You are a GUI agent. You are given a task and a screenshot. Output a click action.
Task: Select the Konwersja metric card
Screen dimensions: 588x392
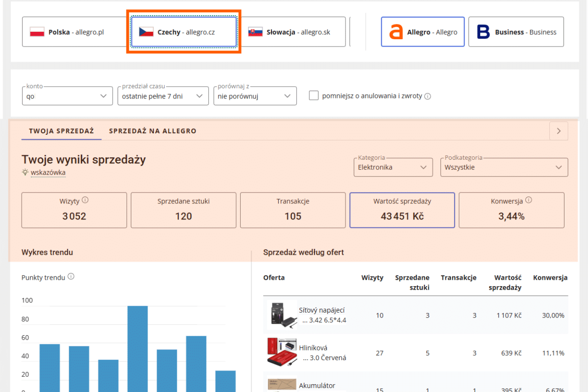click(512, 210)
